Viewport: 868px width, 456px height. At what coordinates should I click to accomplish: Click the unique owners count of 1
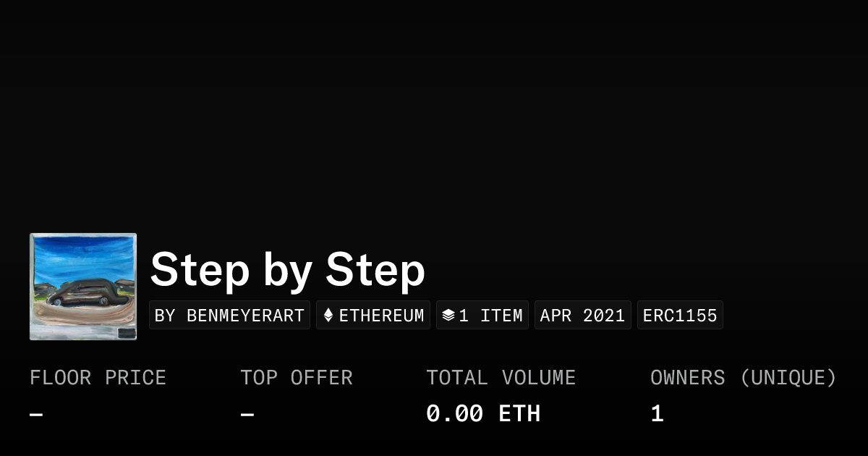click(x=657, y=414)
